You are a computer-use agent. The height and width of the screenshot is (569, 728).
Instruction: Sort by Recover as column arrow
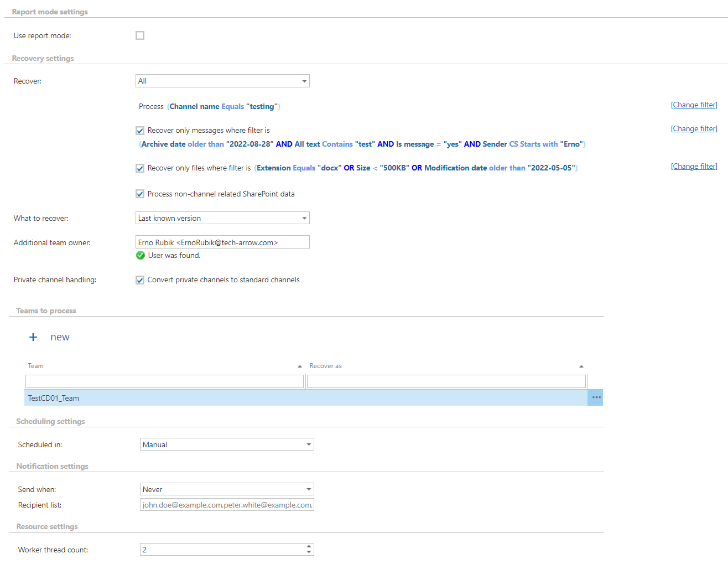point(581,366)
